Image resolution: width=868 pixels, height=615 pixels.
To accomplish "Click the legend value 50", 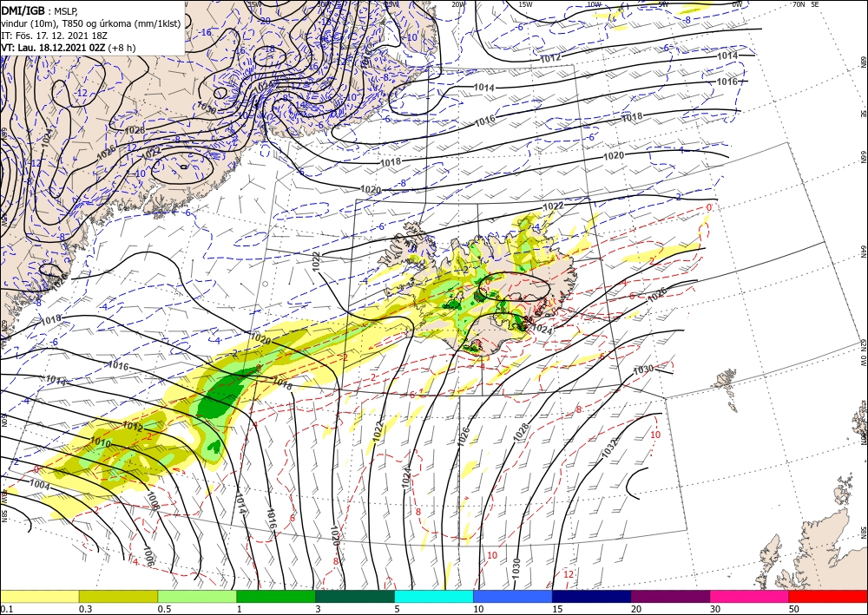I will 794,609.
